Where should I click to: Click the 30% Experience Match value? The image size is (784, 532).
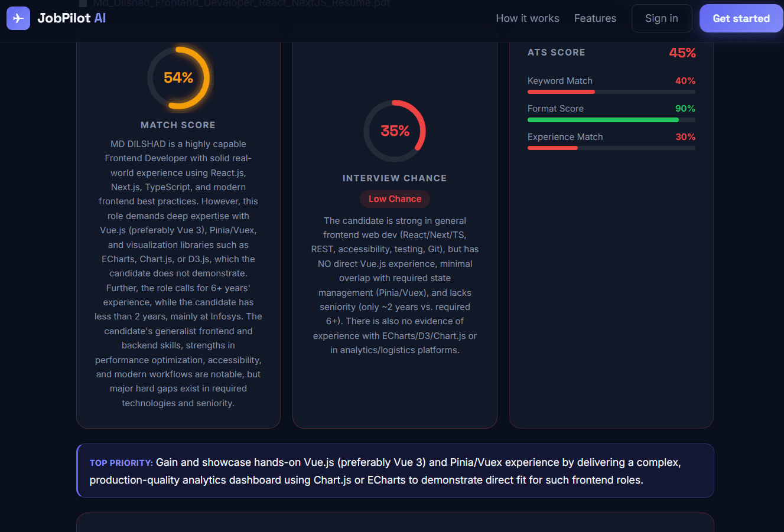coord(685,137)
